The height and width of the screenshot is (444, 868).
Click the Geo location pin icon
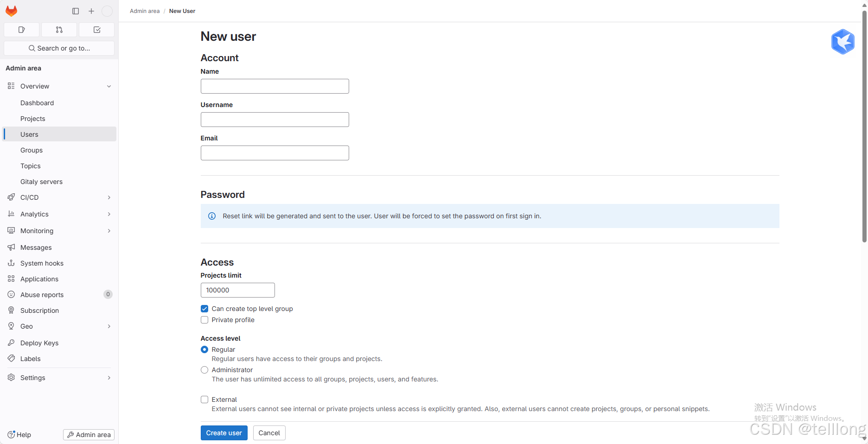point(11,326)
